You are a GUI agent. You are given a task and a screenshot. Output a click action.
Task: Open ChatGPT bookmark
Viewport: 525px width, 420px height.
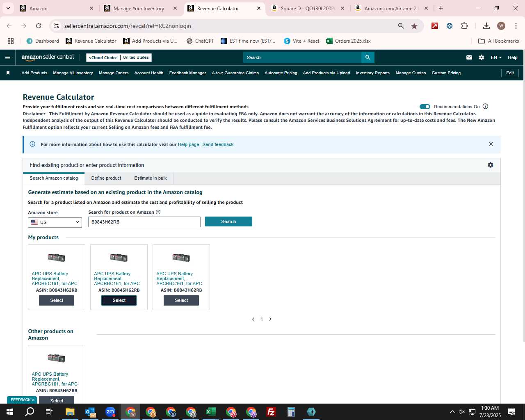click(x=200, y=41)
